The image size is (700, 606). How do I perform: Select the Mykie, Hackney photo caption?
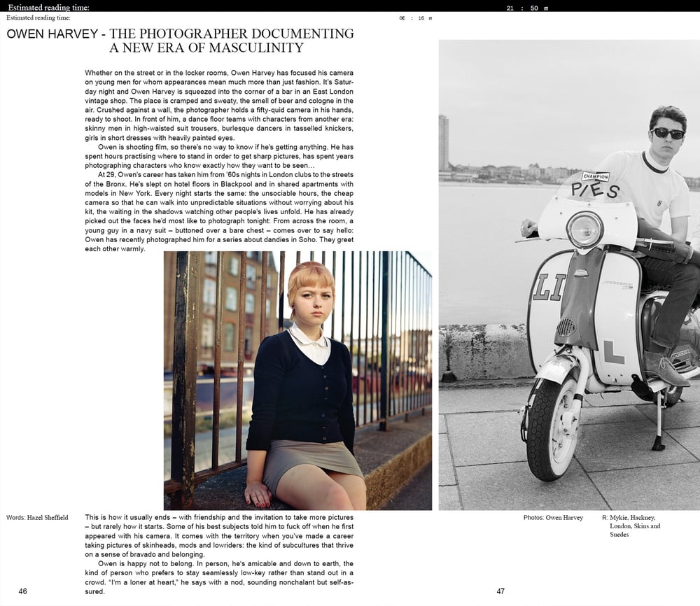[x=634, y=526]
